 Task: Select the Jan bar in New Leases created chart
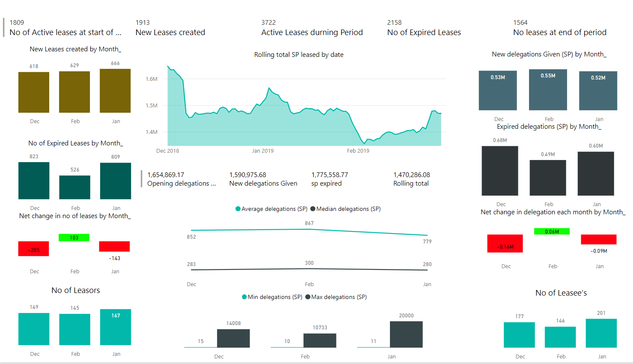(x=115, y=91)
